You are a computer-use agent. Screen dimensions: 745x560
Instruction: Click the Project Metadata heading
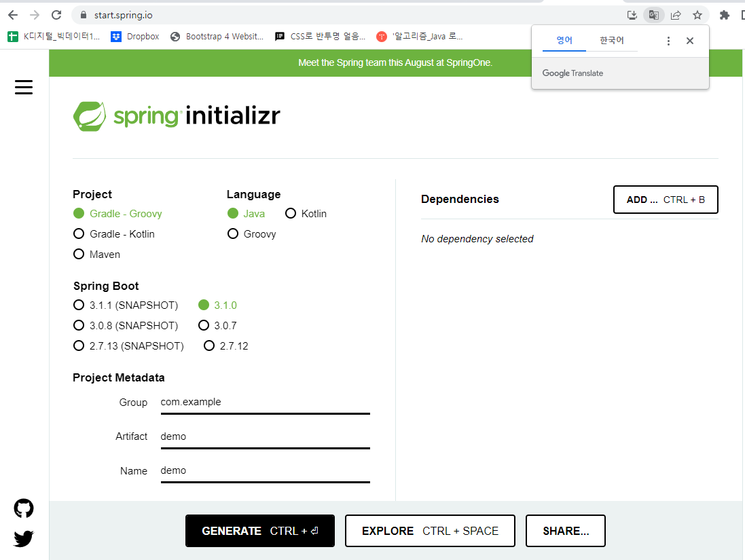click(x=119, y=378)
